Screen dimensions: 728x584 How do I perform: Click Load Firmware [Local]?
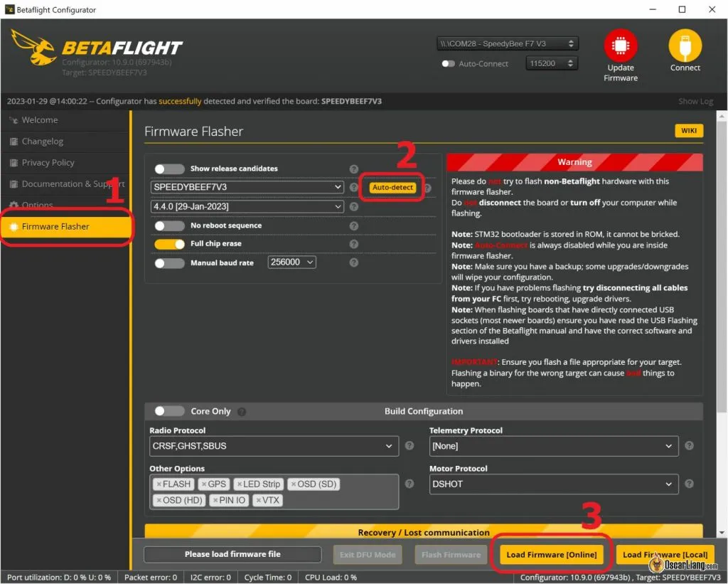(x=665, y=554)
